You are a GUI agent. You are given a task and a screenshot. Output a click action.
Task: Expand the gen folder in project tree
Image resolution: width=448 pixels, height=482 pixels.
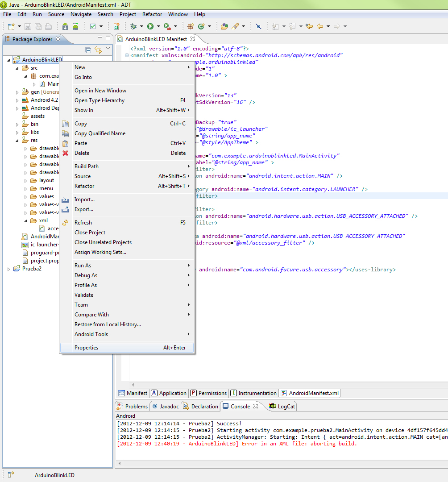[x=17, y=92]
